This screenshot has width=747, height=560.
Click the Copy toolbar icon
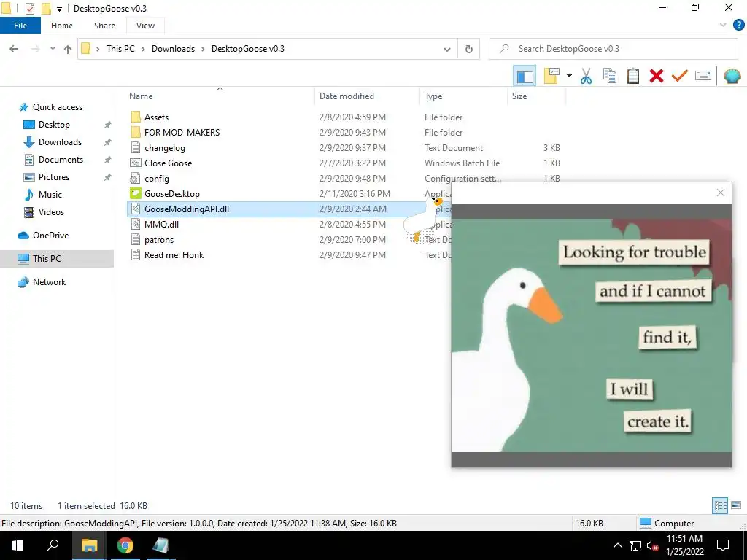(609, 76)
